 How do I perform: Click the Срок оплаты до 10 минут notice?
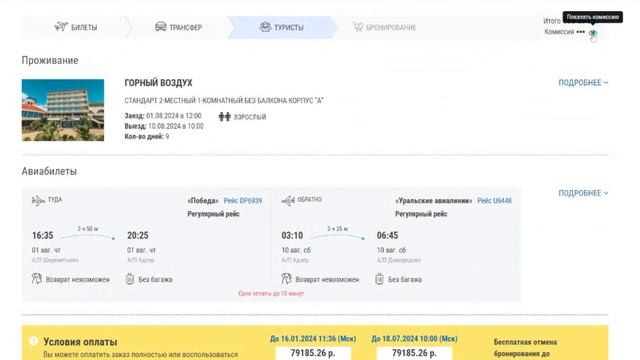pyautogui.click(x=271, y=293)
